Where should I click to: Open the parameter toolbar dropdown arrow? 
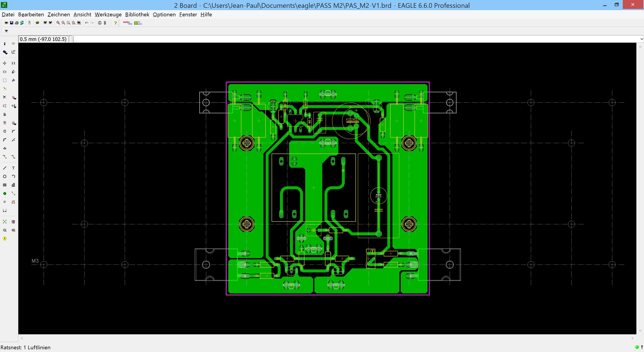pos(6,31)
